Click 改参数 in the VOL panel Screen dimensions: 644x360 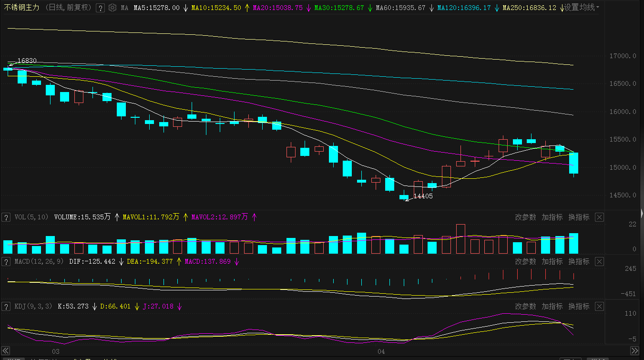point(526,217)
